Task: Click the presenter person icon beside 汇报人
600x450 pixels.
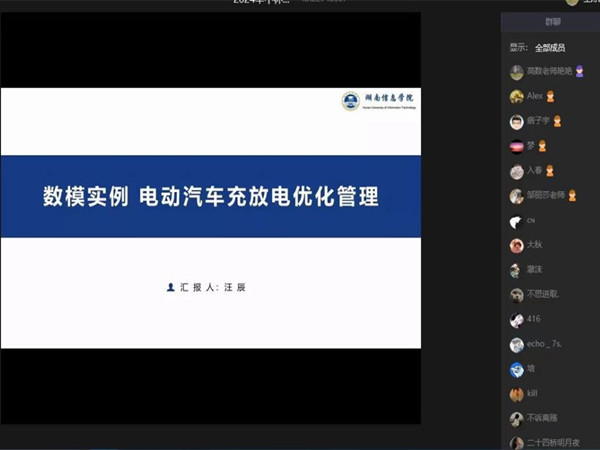Action: [171, 287]
